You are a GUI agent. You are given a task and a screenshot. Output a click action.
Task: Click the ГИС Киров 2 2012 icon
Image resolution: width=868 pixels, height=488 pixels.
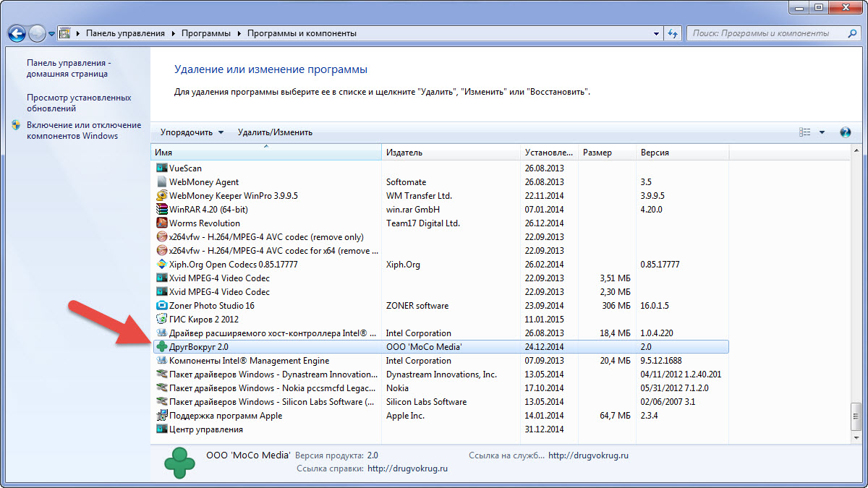162,320
